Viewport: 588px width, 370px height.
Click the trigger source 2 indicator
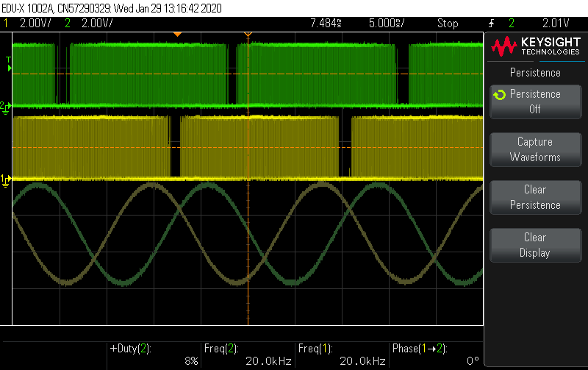click(511, 24)
